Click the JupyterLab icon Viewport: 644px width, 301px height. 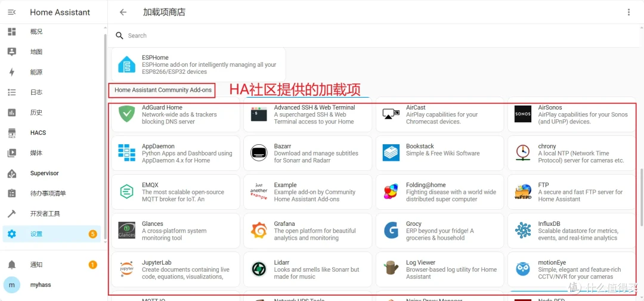(x=127, y=269)
